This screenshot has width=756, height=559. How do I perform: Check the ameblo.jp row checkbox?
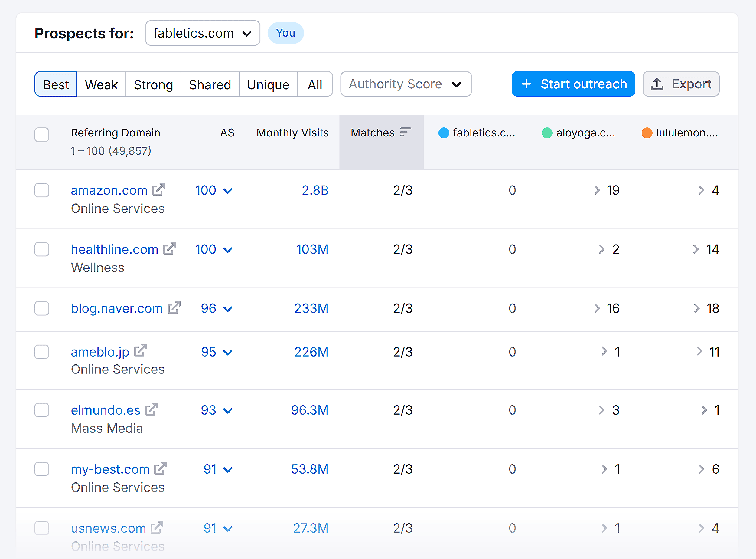point(42,352)
